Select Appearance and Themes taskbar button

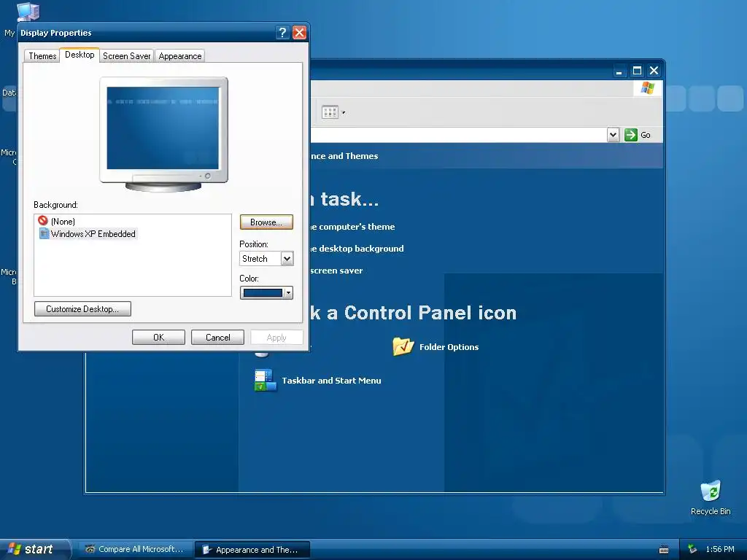point(252,550)
